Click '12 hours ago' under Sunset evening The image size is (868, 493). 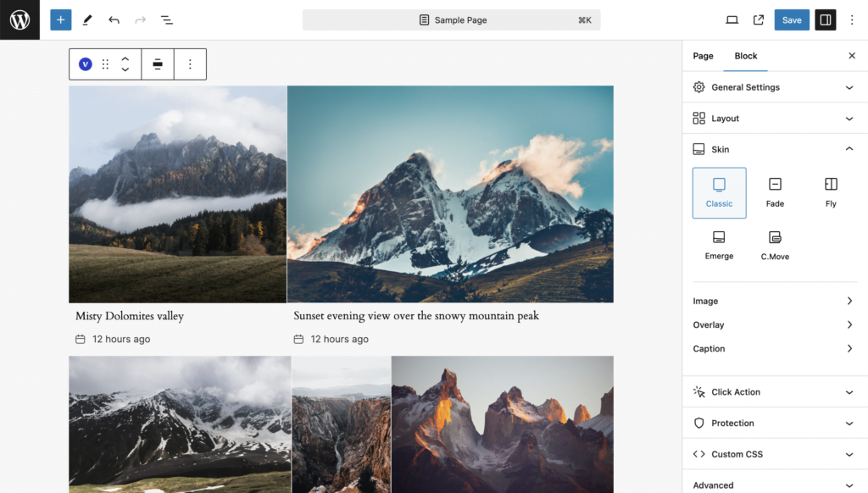coord(339,339)
